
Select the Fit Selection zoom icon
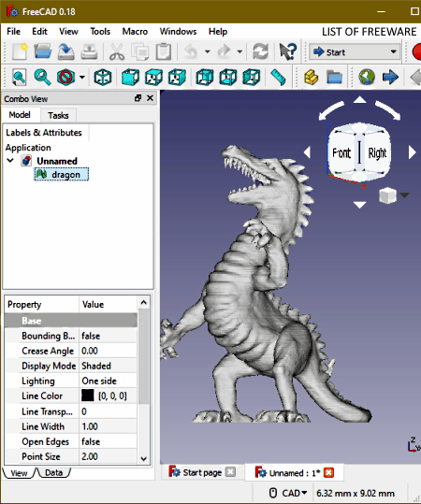42,78
